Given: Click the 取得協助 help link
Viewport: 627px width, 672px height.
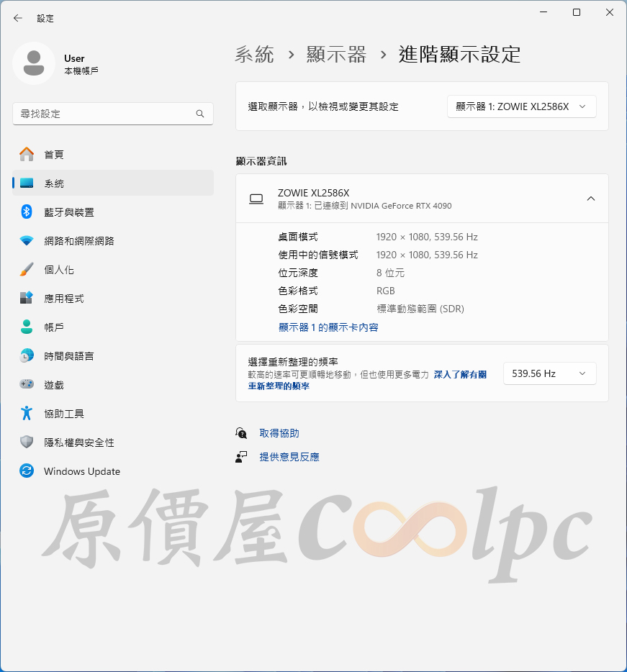Looking at the screenshot, I should [279, 433].
